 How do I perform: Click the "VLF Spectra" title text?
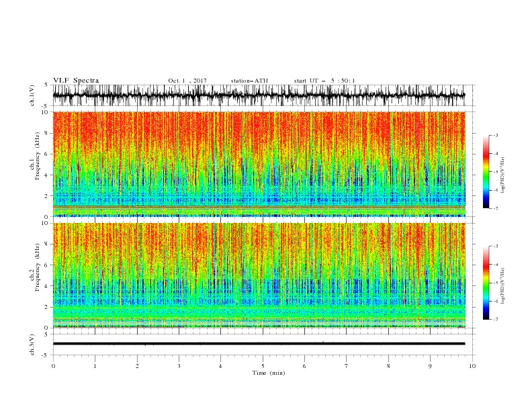tap(76, 81)
